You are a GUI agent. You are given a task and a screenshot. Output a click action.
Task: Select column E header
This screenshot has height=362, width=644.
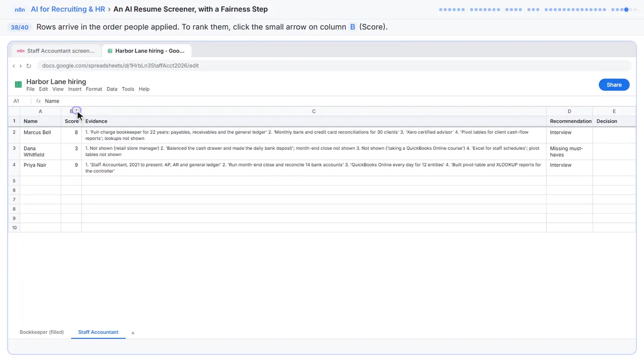[x=614, y=111]
